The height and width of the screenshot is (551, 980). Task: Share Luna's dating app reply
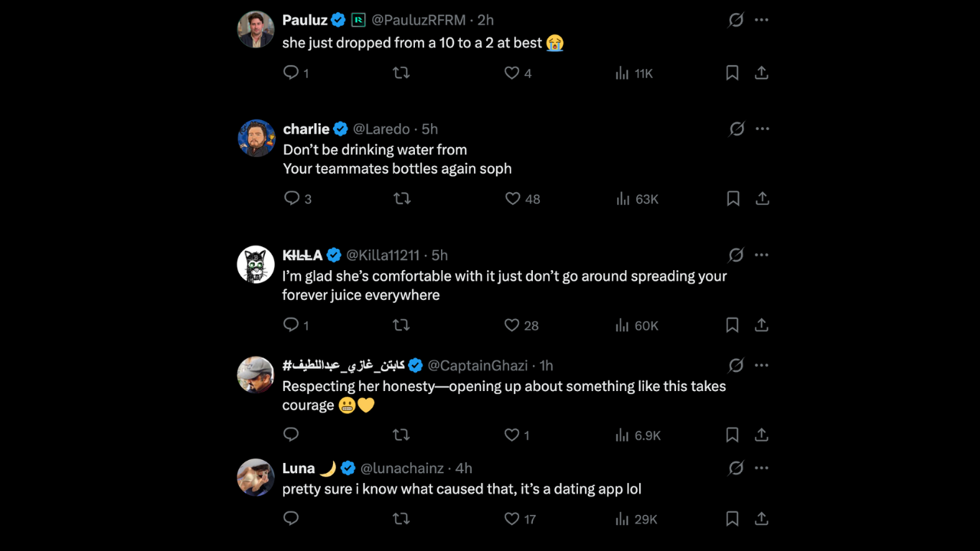[762, 518]
